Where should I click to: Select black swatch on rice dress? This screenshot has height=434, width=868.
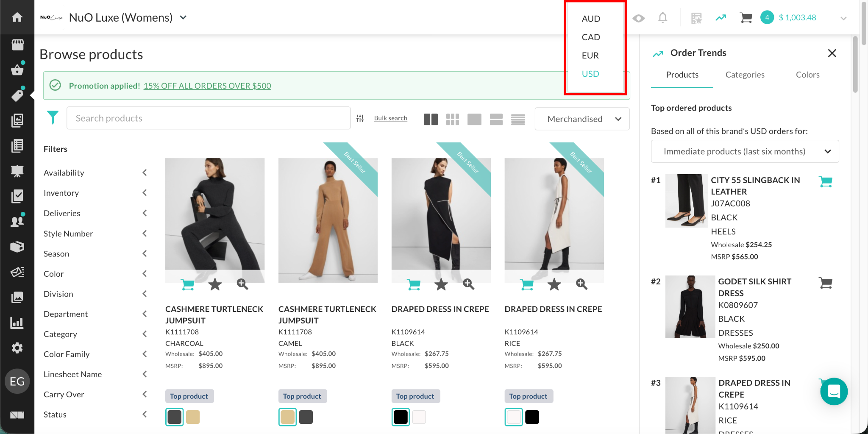point(532,417)
